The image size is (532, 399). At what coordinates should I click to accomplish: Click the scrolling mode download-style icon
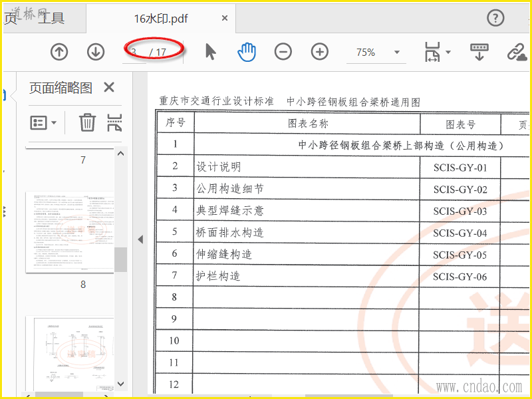[479, 52]
